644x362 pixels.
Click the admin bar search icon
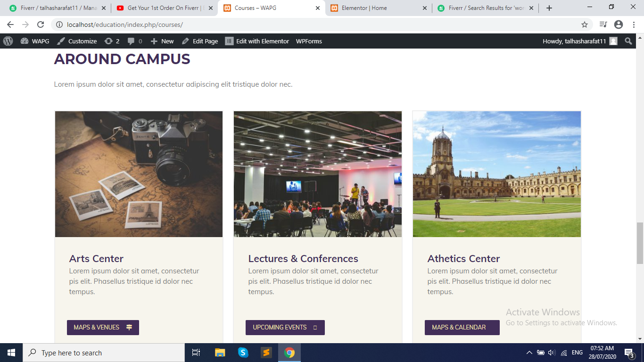629,41
